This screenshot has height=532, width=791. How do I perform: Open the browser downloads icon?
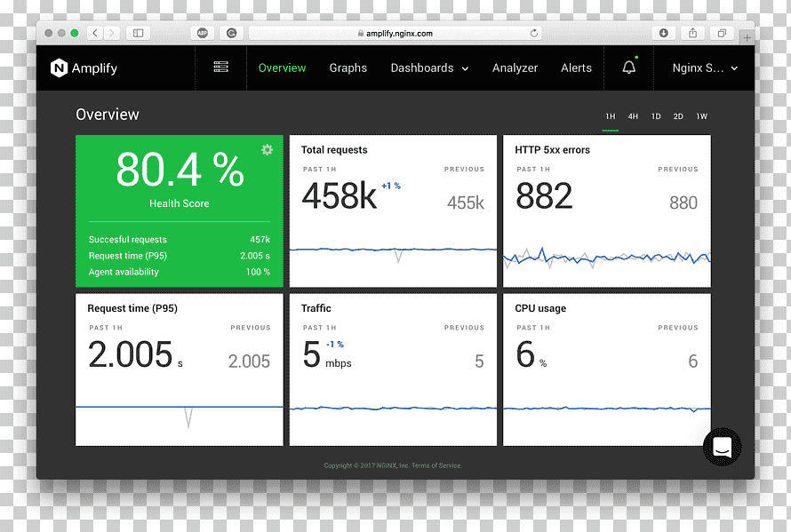tap(663, 33)
